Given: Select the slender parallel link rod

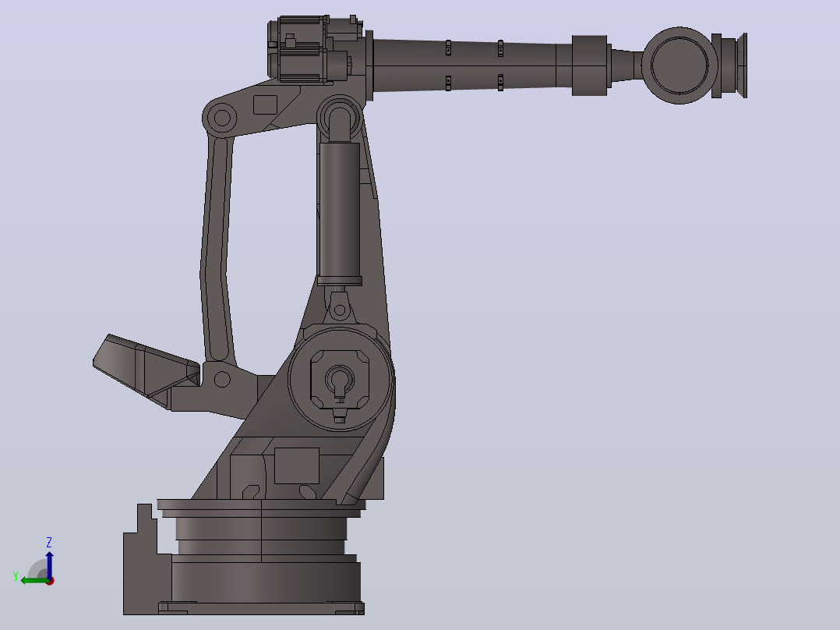Looking at the screenshot, I should (217, 250).
